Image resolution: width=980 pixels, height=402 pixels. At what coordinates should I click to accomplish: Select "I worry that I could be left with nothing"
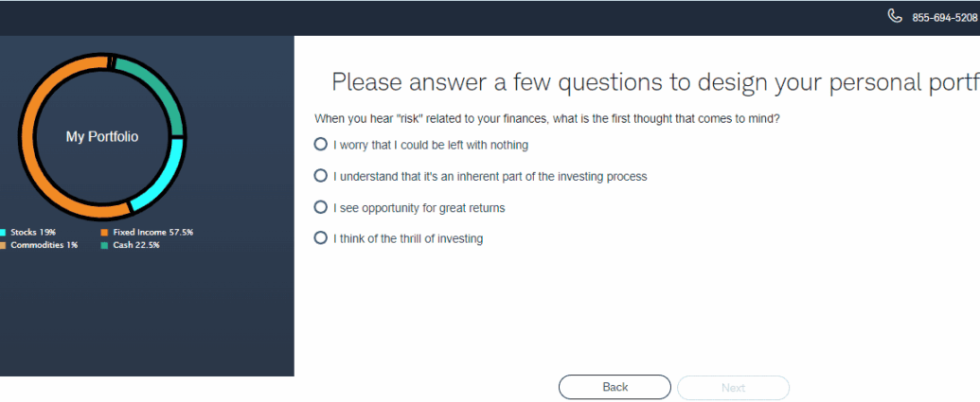pyautogui.click(x=321, y=145)
